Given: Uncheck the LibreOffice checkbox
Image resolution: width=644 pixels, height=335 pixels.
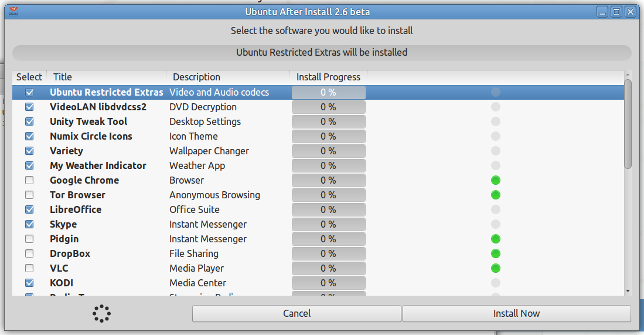Looking at the screenshot, I should click(29, 209).
